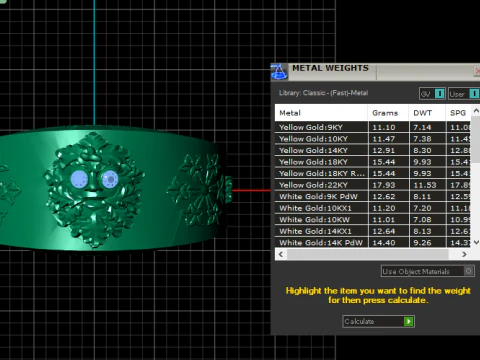This screenshot has height=360, width=480.
Task: Select the White Gold:10KW row
Action: (373, 220)
